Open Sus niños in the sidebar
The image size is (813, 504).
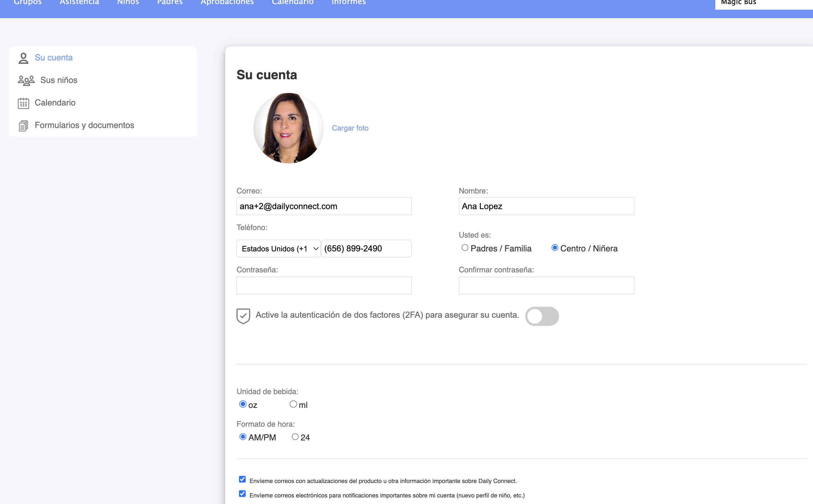coord(59,80)
